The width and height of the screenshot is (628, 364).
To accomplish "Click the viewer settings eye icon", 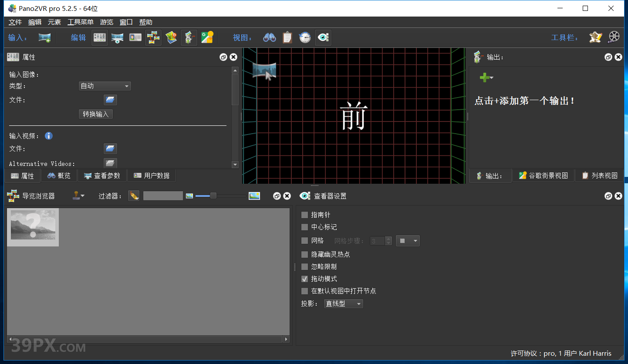I will pyautogui.click(x=323, y=38).
